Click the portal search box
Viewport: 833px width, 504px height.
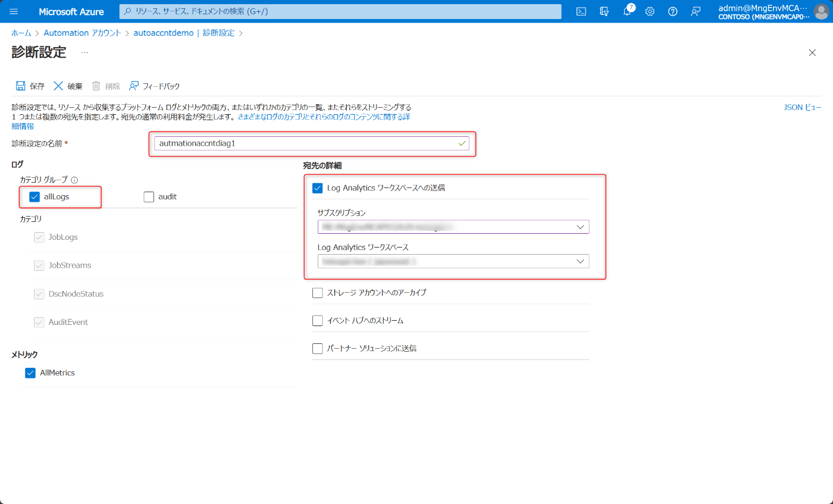340,11
